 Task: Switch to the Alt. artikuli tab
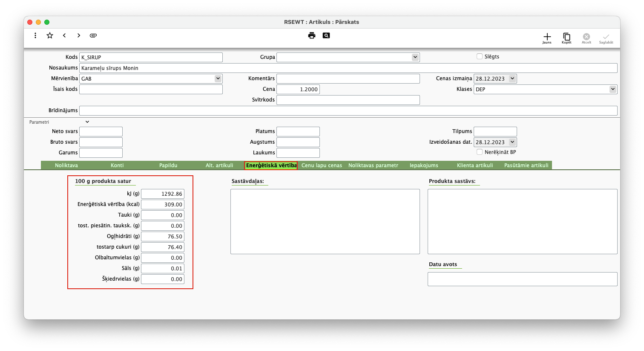coord(219,165)
